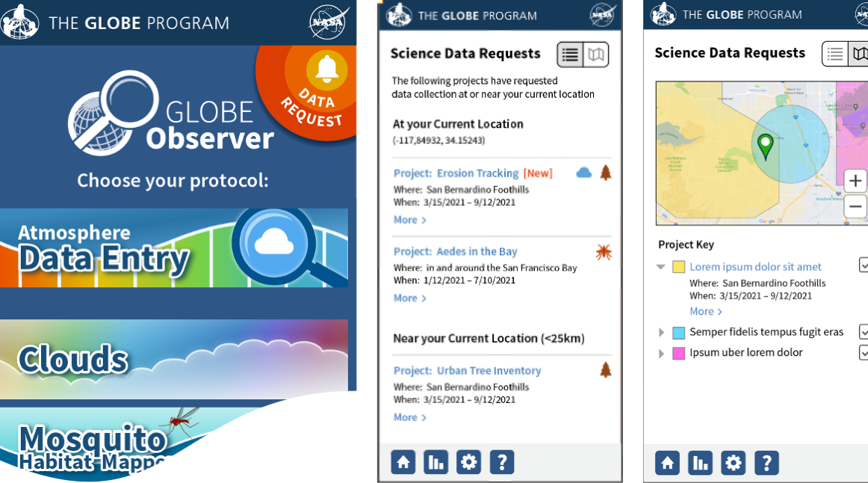The height and width of the screenshot is (483, 868).
Task: Click GLOBE Program logo in middle screen header
Action: (399, 15)
